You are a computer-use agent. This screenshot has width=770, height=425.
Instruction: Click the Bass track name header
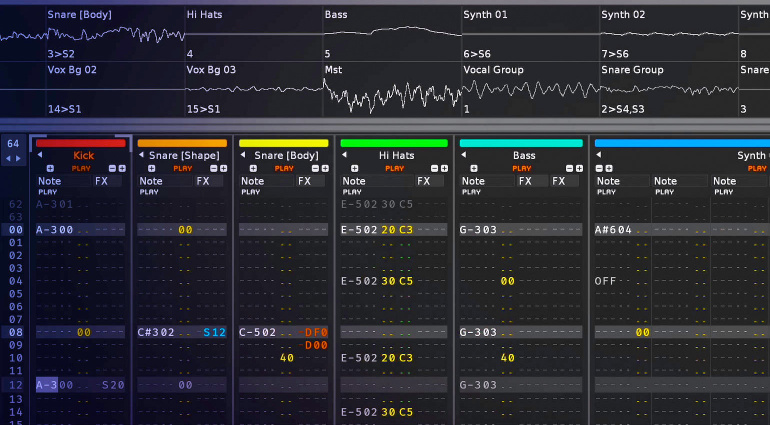click(x=524, y=156)
